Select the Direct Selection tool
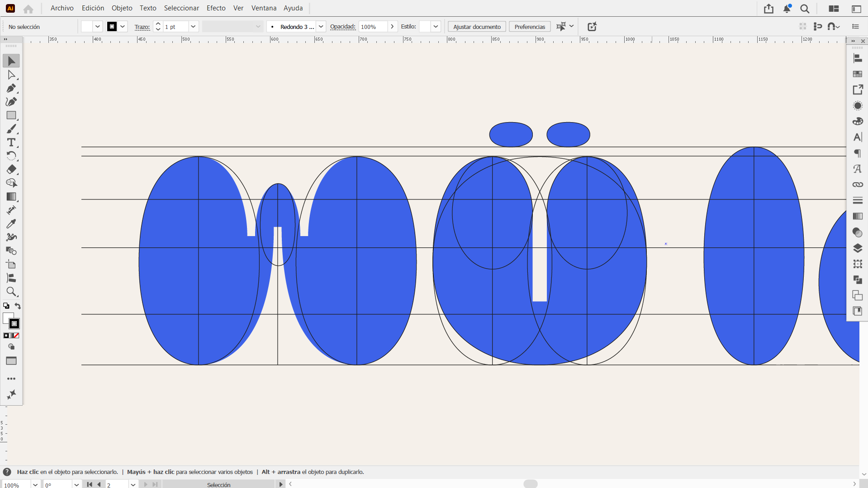868x488 pixels. coord(11,75)
